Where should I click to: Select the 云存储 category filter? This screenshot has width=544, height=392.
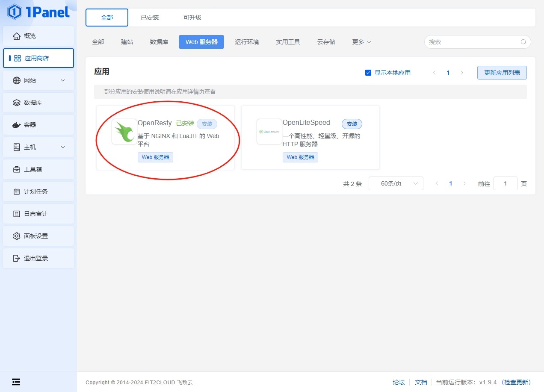click(326, 42)
